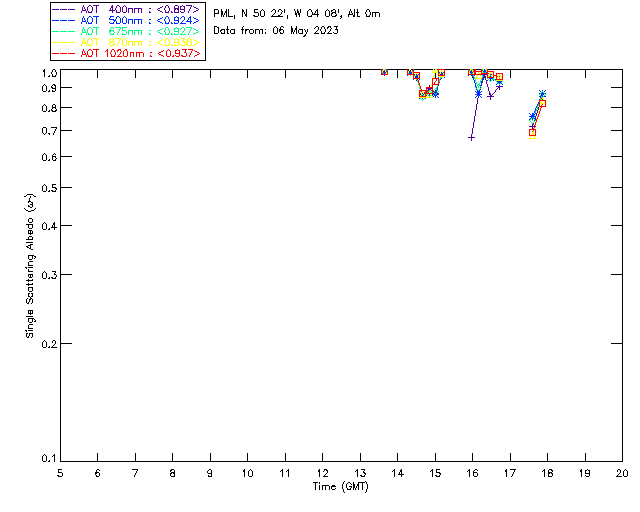Image resolution: width=640 pixels, height=512 pixels.
Task: Select the x-axis tick label '13'
Action: pyautogui.click(x=360, y=473)
